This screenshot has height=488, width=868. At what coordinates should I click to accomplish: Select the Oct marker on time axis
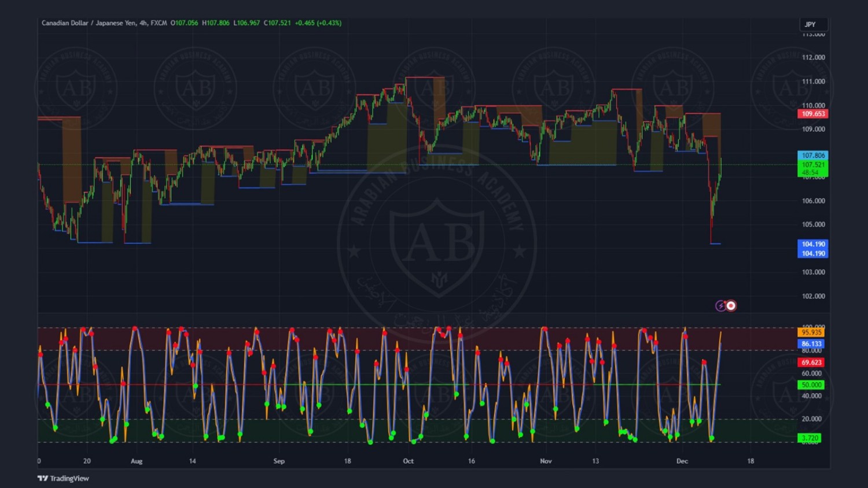[x=408, y=461]
